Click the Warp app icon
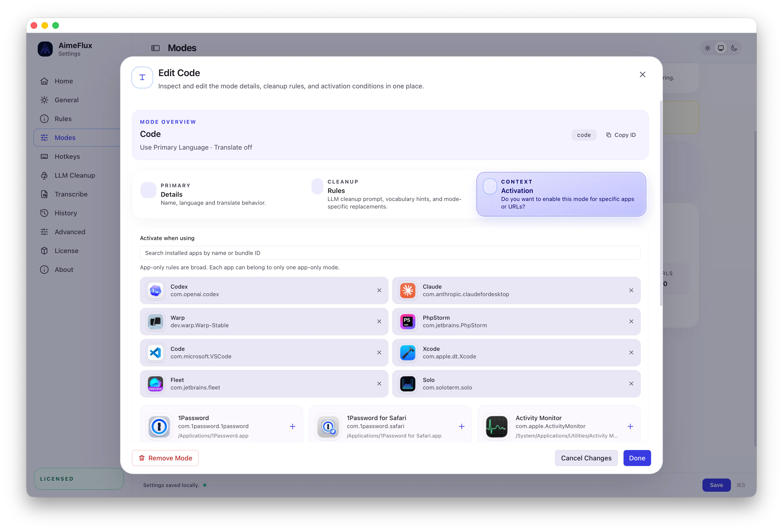Image resolution: width=783 pixels, height=532 pixels. pyautogui.click(x=155, y=321)
